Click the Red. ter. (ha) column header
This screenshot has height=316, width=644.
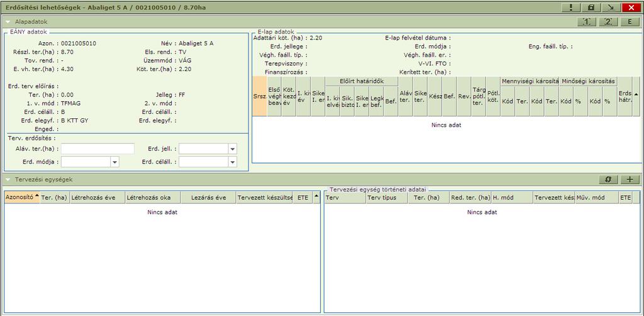click(470, 198)
